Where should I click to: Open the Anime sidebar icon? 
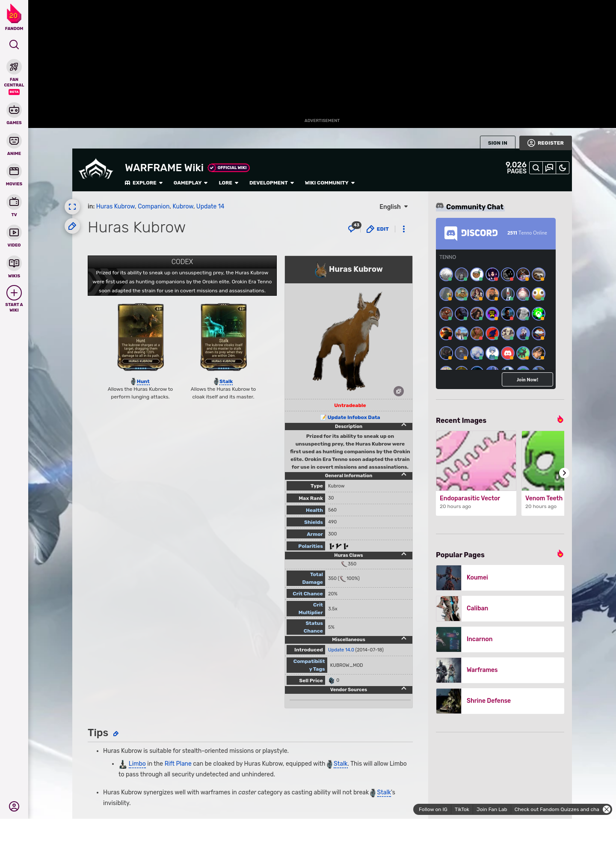click(14, 141)
